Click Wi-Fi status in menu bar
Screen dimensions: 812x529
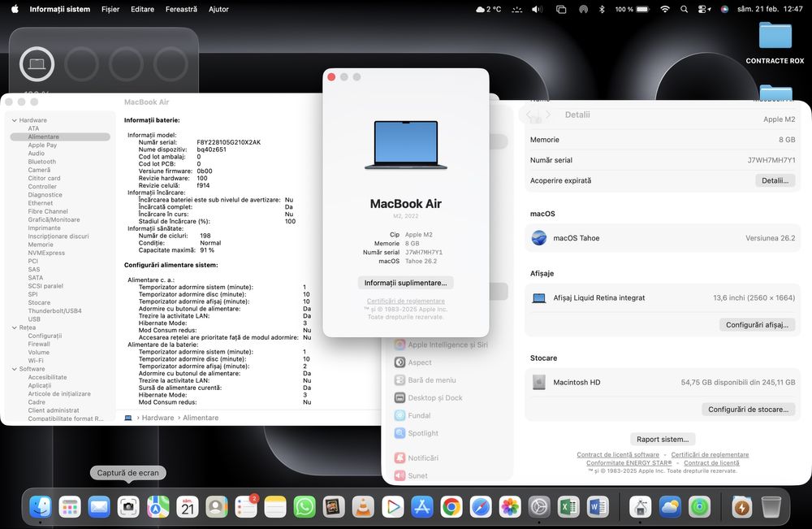pos(665,9)
